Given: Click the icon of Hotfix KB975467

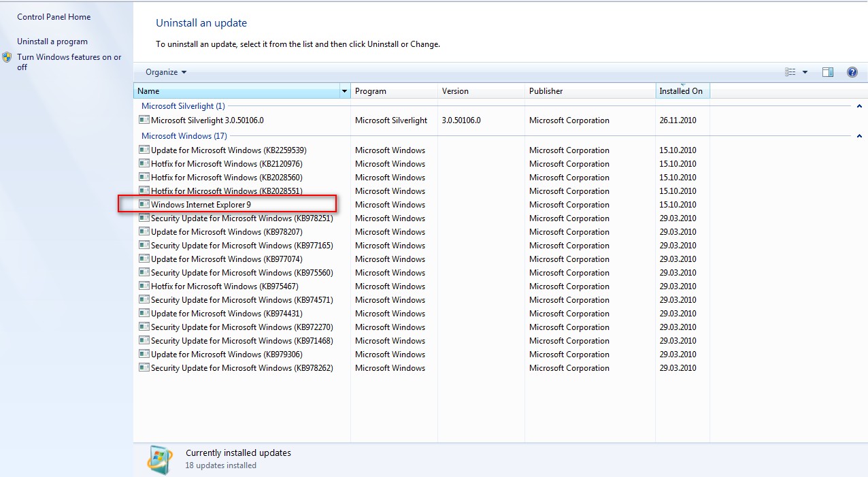Looking at the screenshot, I should [144, 286].
